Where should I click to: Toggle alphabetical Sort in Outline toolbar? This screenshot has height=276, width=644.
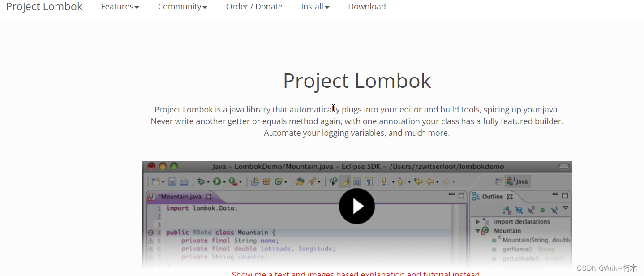(x=507, y=209)
